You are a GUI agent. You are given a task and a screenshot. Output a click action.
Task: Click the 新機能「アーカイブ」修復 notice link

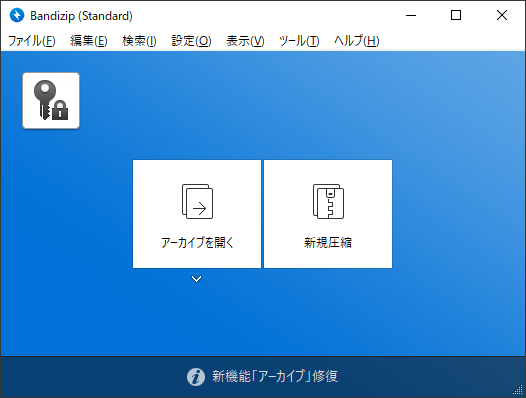point(275,377)
